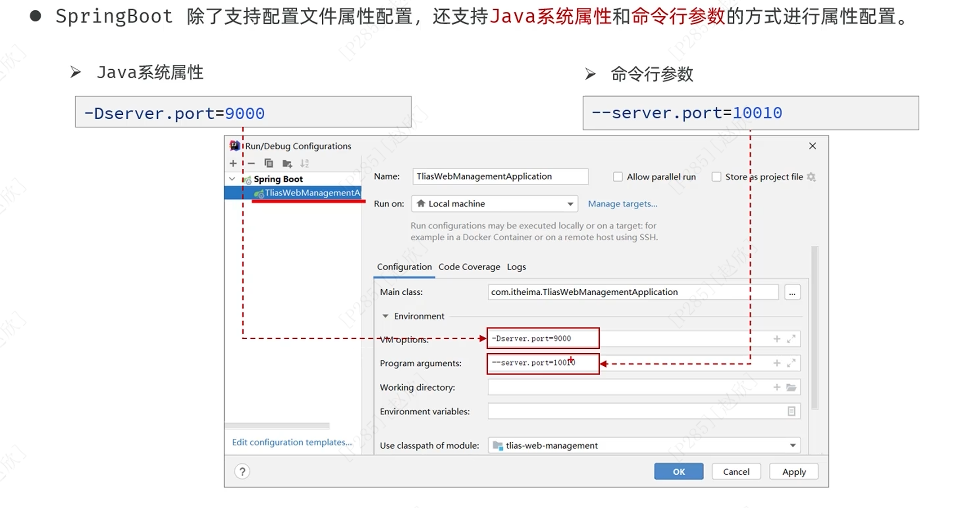Collapse the Spring Boot tree node
This screenshot has width=980, height=508.
232,179
